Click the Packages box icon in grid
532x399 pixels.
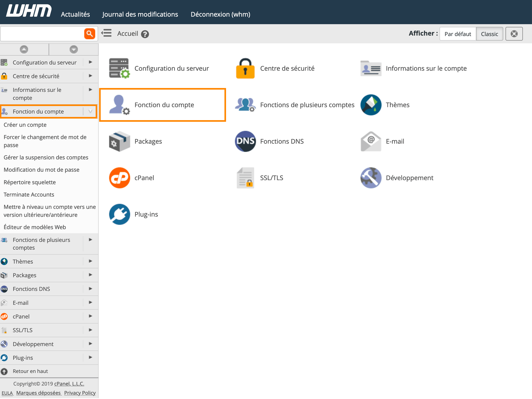(x=120, y=141)
